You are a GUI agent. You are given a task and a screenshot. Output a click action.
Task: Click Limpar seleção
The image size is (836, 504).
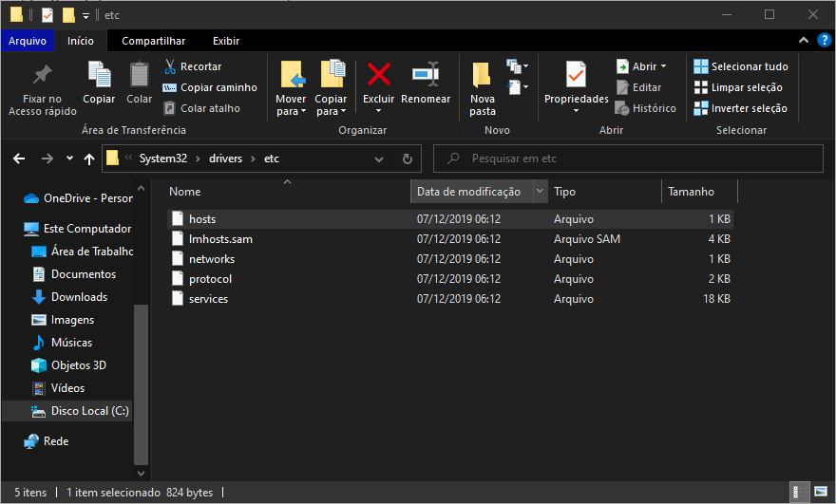click(738, 87)
